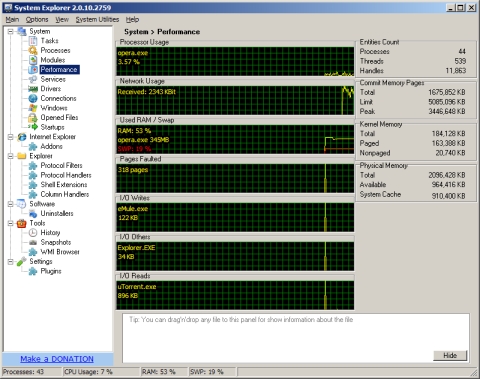Click the Plugins puzzle icon
This screenshot has height=379, width=480.
tap(33, 271)
